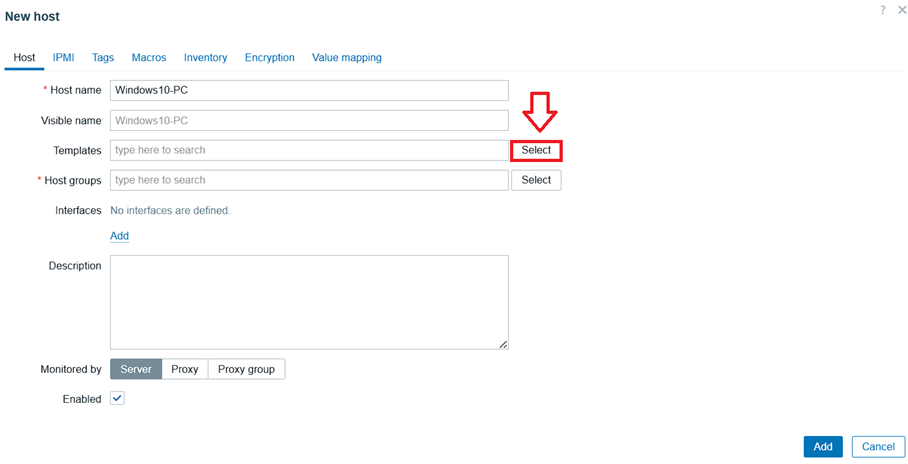Click the blue Add button
The width and height of the screenshot is (908, 464).
822,447
